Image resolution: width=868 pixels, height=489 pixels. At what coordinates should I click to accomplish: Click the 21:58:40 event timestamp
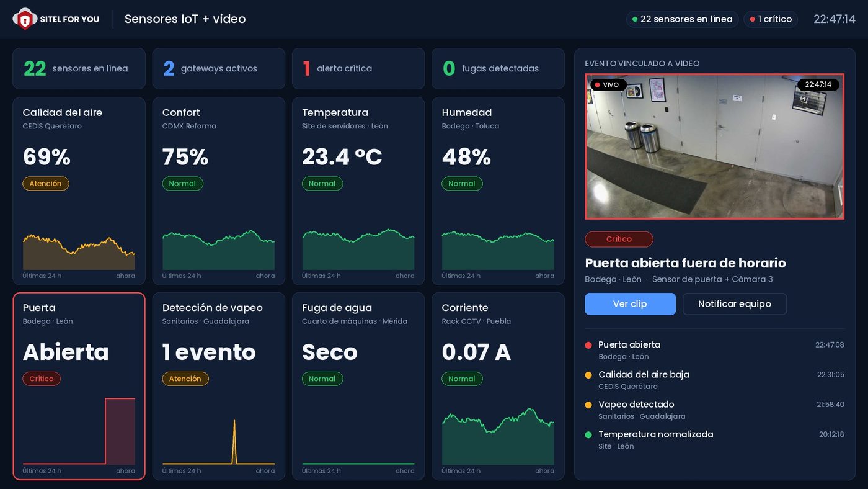click(x=830, y=405)
